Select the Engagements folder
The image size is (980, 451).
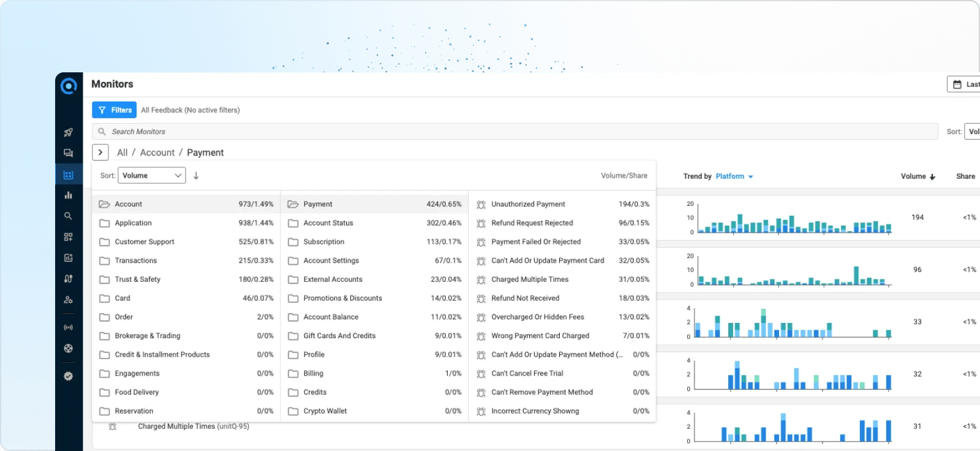pyautogui.click(x=186, y=373)
